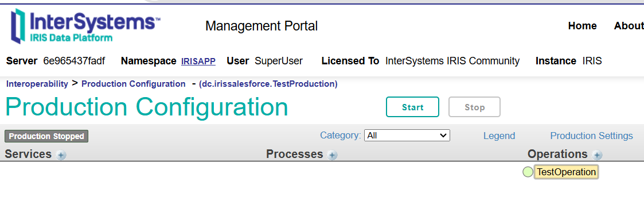Click the Production Configuration breadcrumb link
The width and height of the screenshot is (644, 216).
pos(134,84)
